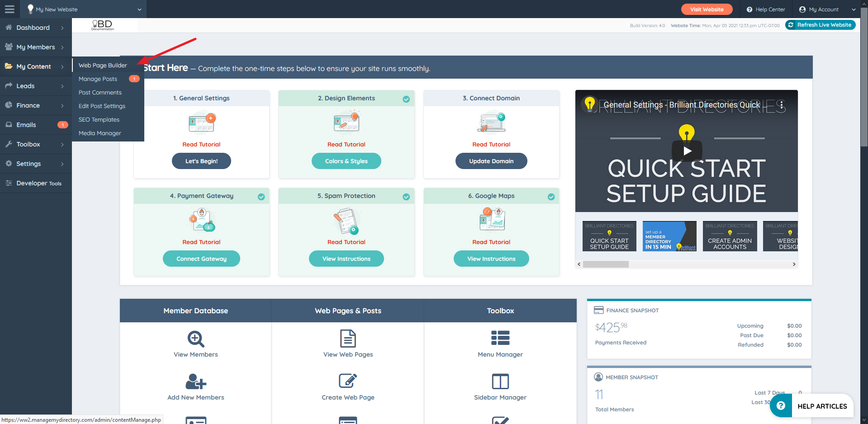
Task: Open video more options dots
Action: pos(781,105)
